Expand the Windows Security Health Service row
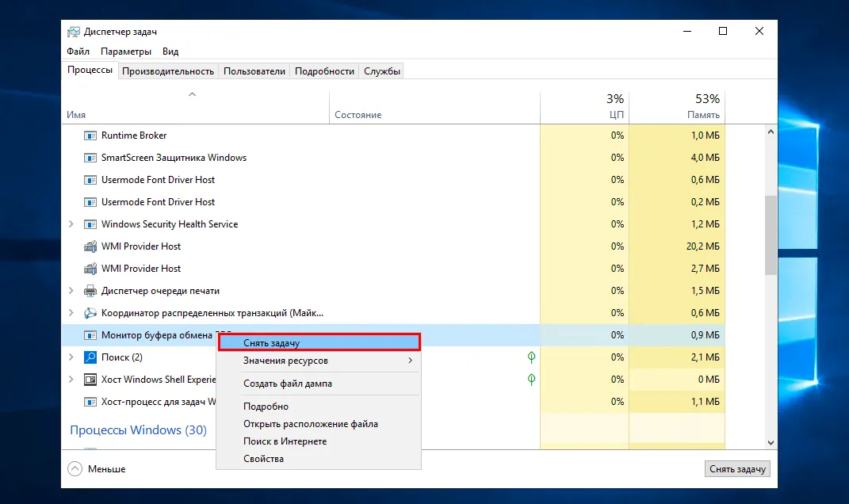The height and width of the screenshot is (504, 849). (x=71, y=224)
